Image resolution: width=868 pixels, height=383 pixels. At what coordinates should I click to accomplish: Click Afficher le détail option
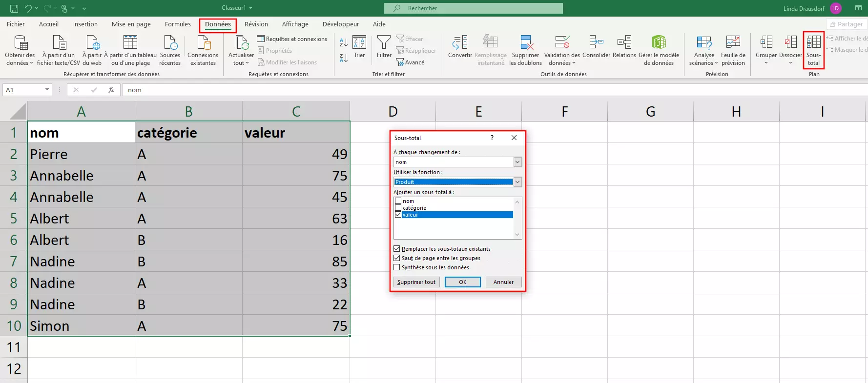pyautogui.click(x=847, y=39)
